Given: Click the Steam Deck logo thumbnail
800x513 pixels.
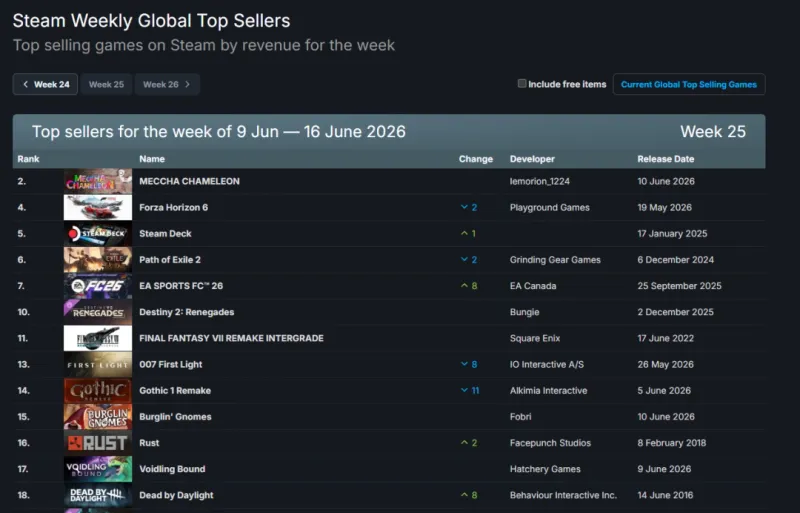Looking at the screenshot, I should [97, 233].
